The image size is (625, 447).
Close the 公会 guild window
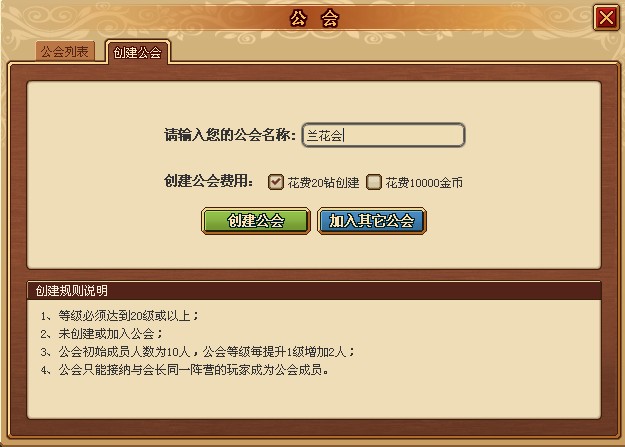[606, 18]
